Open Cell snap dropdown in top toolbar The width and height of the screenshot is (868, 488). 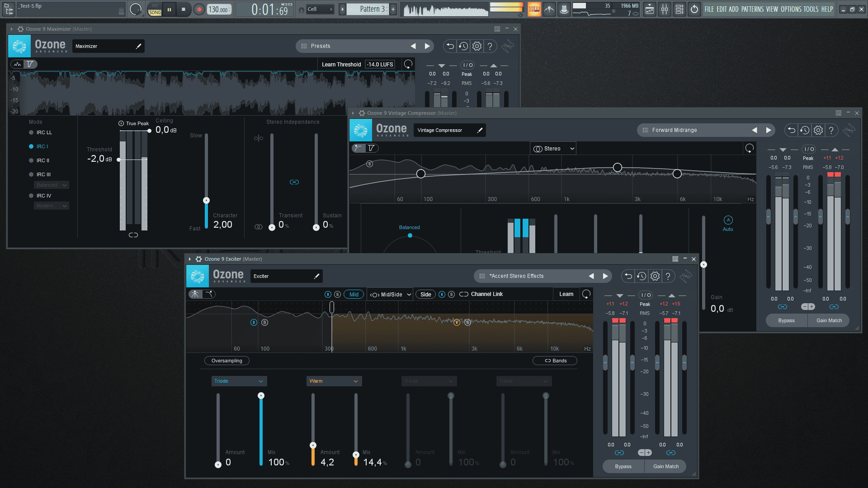click(320, 9)
